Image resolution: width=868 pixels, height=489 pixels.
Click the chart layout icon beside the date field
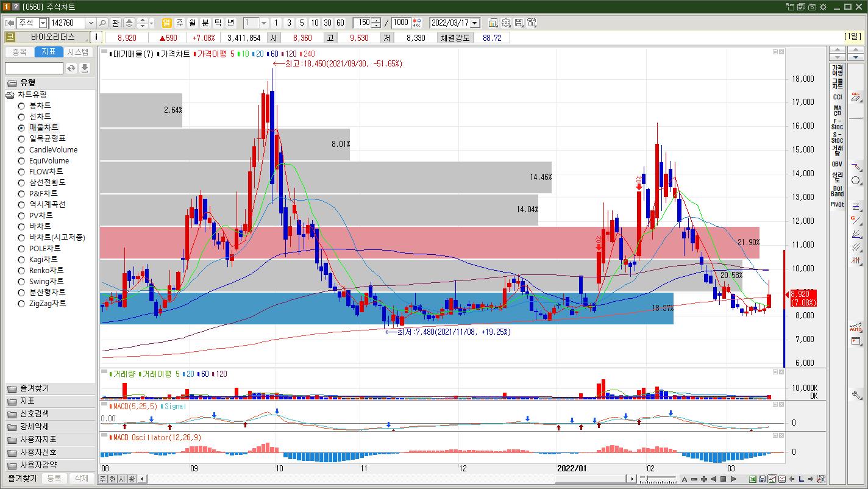[x=493, y=23]
